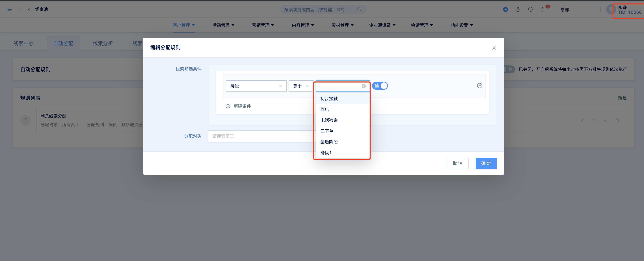The image size is (644, 261).
Task: Switch to the 线索分析 tab
Action: (103, 44)
